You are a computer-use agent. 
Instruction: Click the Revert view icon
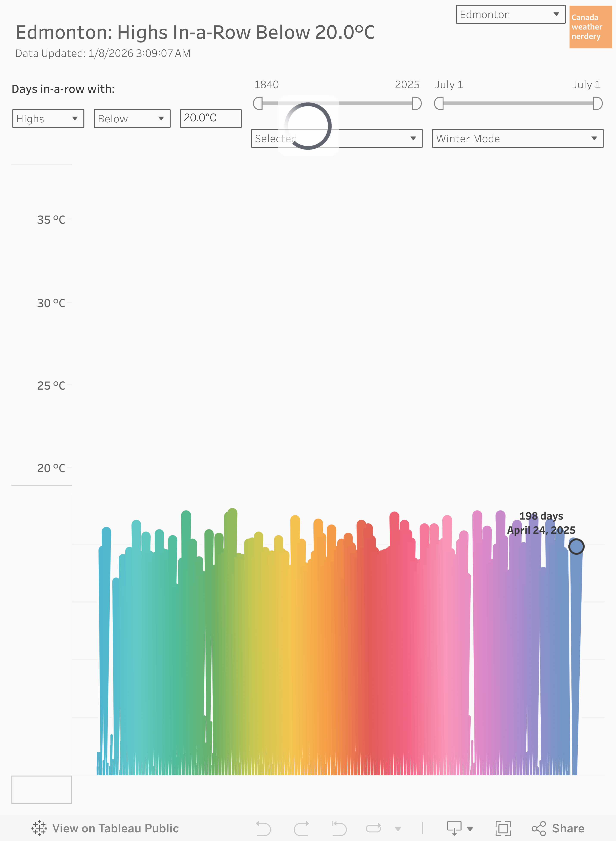(x=339, y=829)
